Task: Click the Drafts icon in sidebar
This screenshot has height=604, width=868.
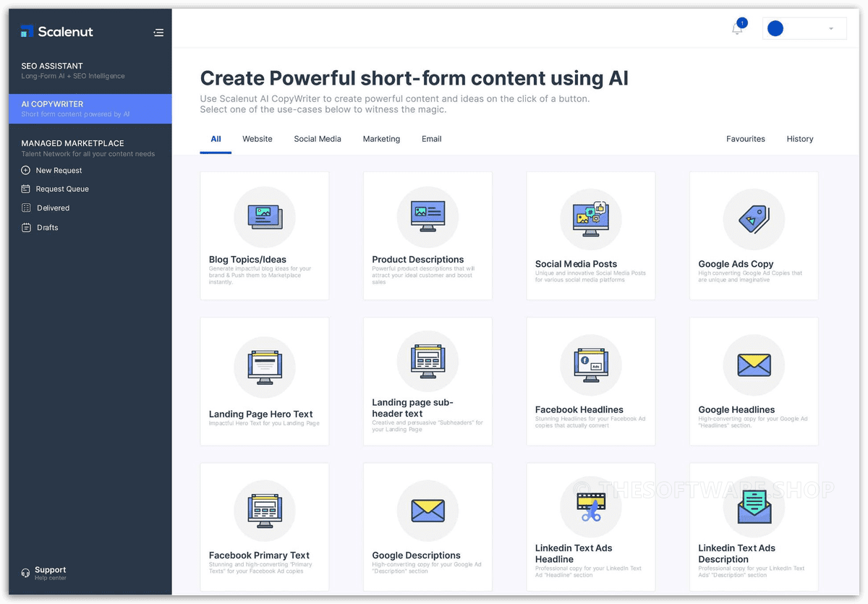Action: (x=26, y=227)
